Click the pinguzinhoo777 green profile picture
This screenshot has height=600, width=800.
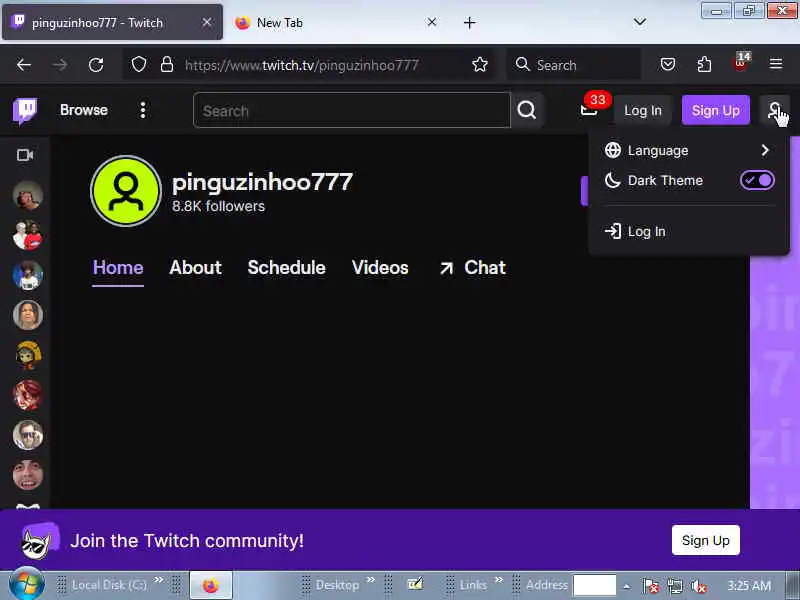click(x=126, y=191)
